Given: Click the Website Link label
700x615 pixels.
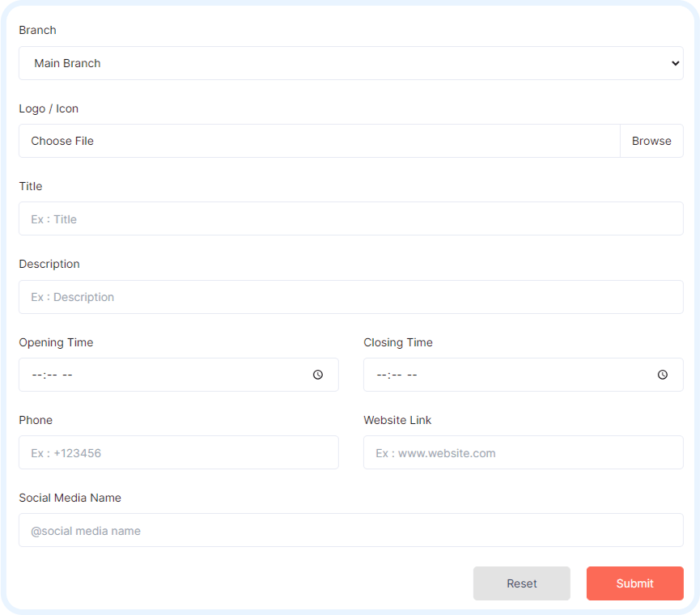Looking at the screenshot, I should [397, 420].
